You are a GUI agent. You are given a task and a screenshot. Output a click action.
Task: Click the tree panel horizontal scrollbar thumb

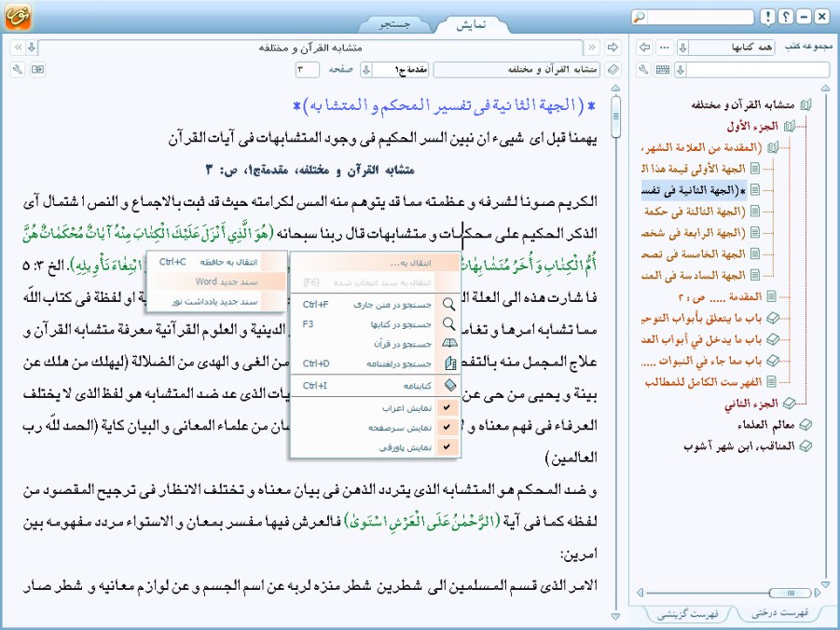[790, 593]
